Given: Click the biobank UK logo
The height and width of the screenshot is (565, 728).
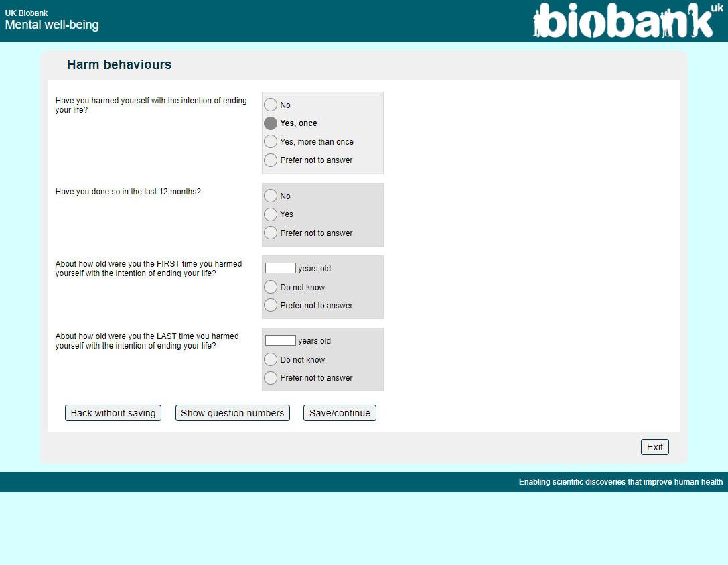Looking at the screenshot, I should pos(624,21).
